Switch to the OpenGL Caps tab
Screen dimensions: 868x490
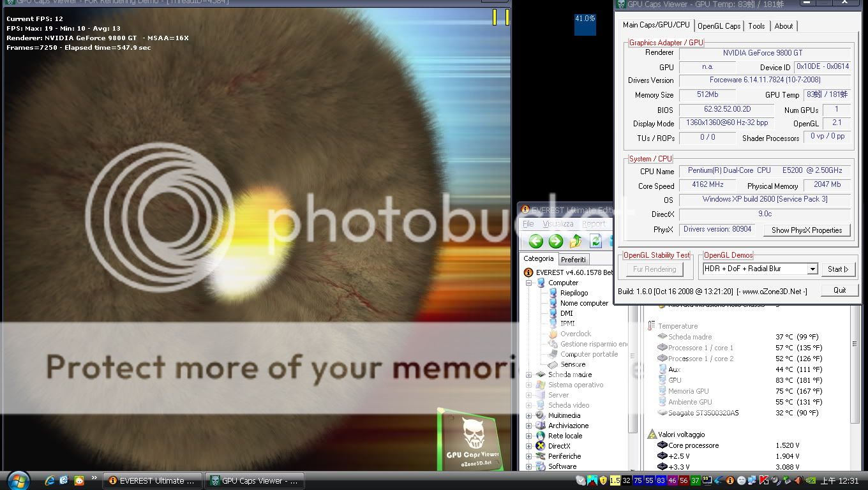point(719,26)
